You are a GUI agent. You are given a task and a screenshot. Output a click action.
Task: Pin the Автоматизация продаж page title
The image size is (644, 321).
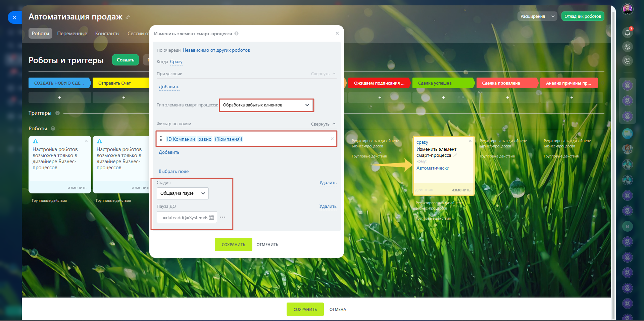128,17
